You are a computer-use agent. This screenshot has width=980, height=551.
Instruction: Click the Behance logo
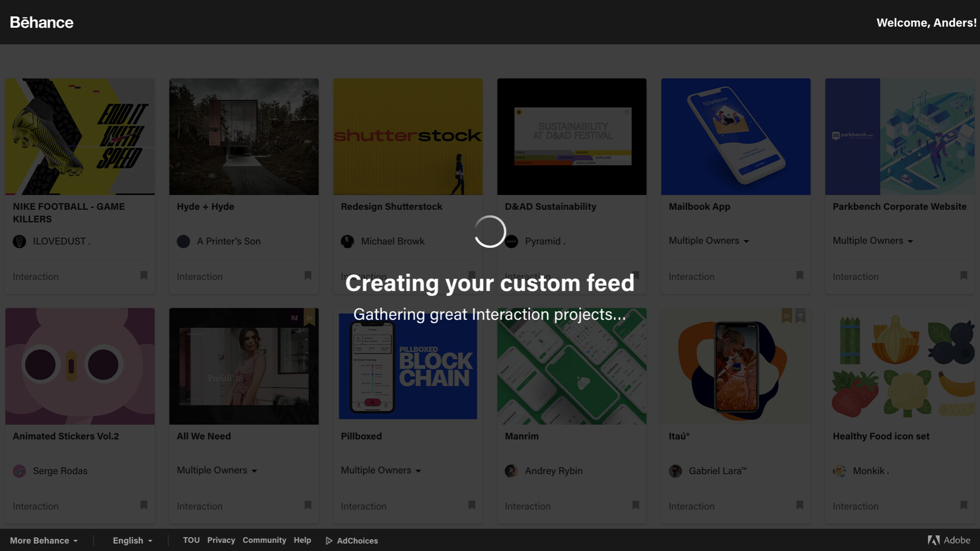(x=41, y=22)
